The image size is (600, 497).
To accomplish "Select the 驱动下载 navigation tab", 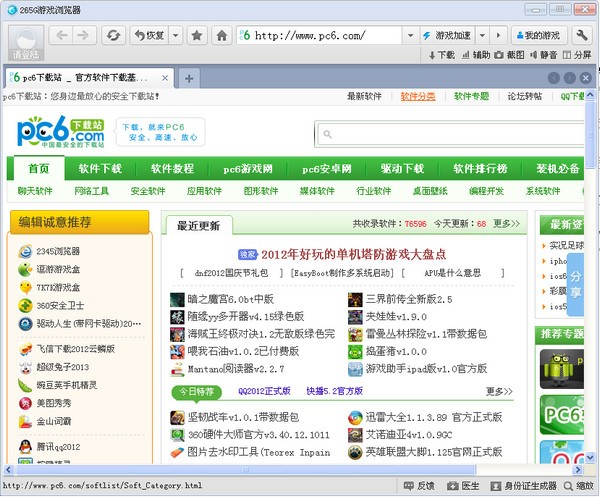I will pyautogui.click(x=402, y=168).
